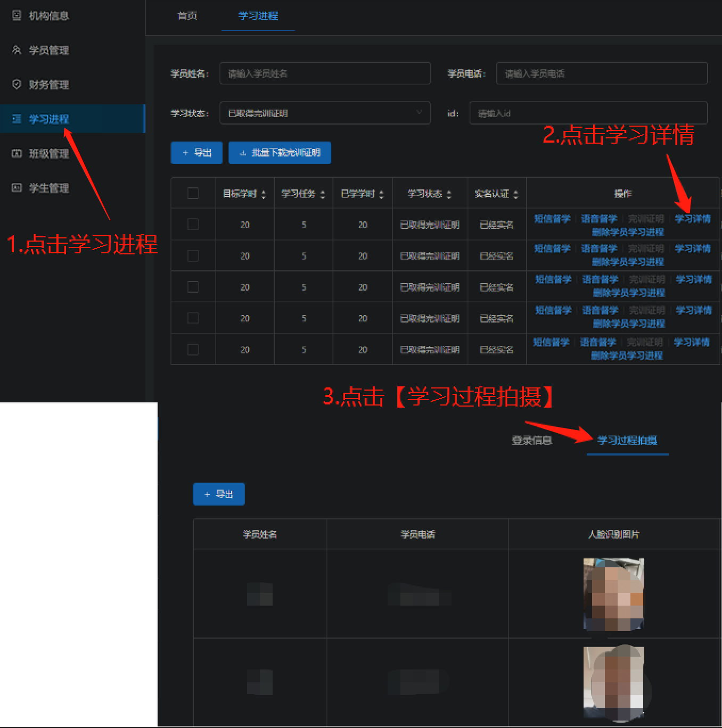The image size is (722, 728).
Task: Open 财务管理 in the sidebar menu
Action: (x=48, y=84)
